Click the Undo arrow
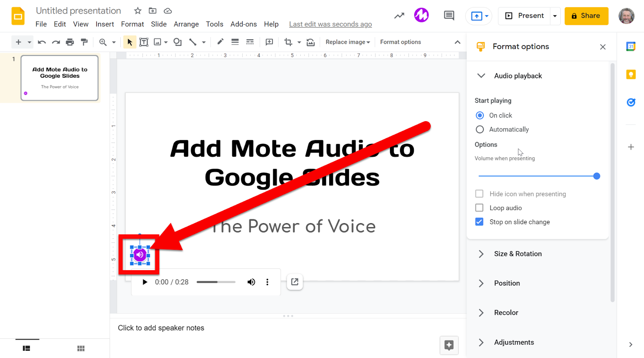Screen dimensions: 644x358 point(42,42)
